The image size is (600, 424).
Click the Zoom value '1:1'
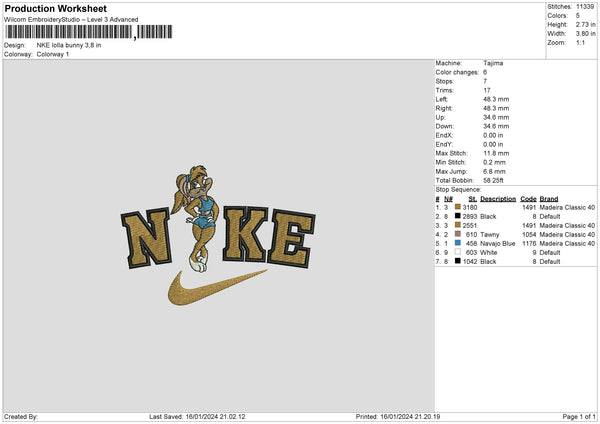coord(580,42)
